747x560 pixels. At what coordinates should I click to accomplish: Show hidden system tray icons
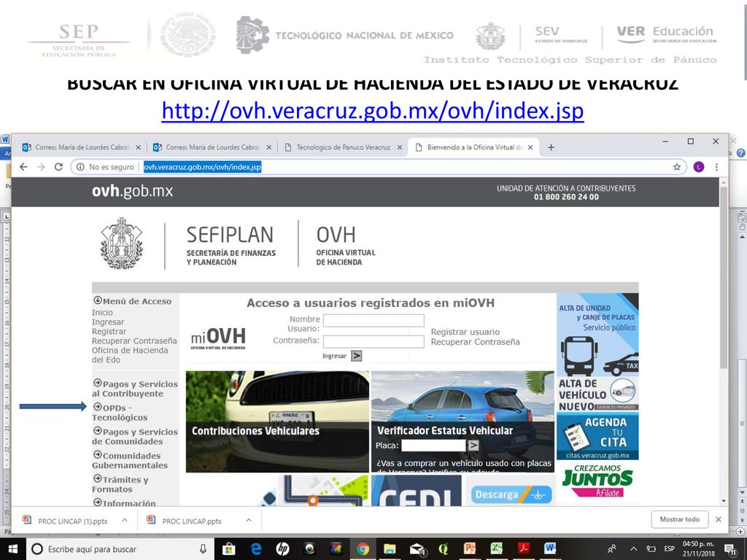[x=634, y=549]
